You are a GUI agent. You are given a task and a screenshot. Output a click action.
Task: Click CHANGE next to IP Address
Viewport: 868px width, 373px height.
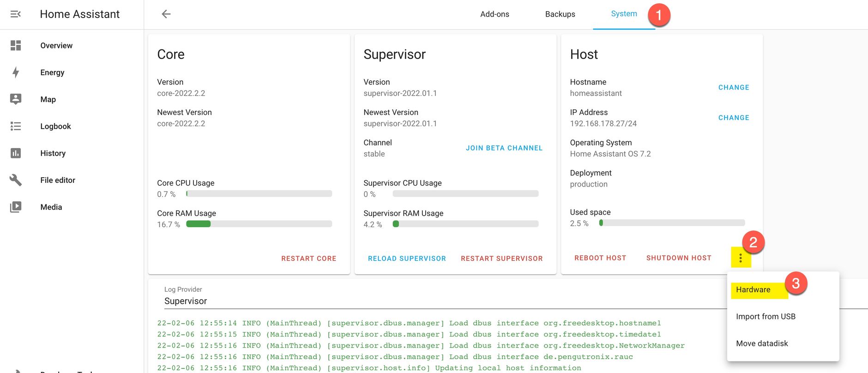[734, 118]
